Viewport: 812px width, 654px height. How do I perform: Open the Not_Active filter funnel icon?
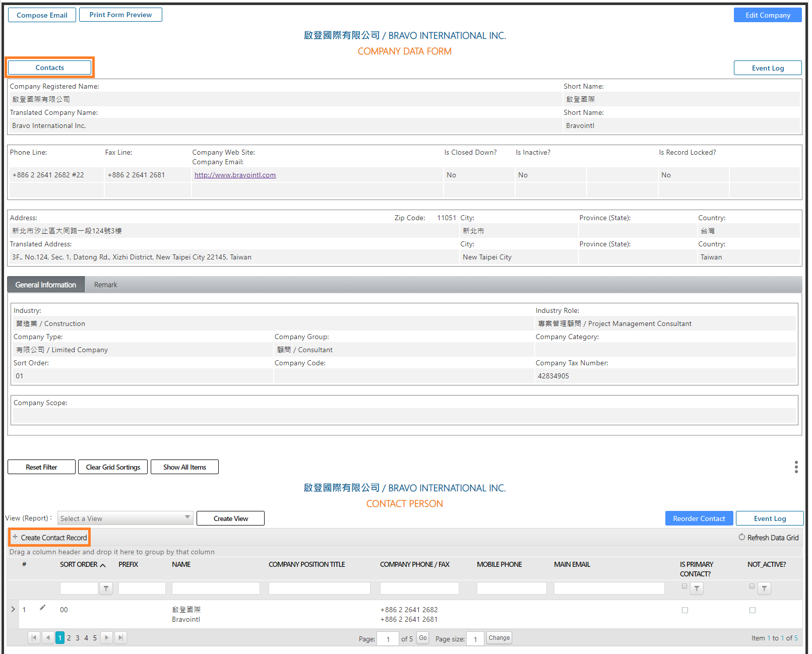(x=764, y=588)
